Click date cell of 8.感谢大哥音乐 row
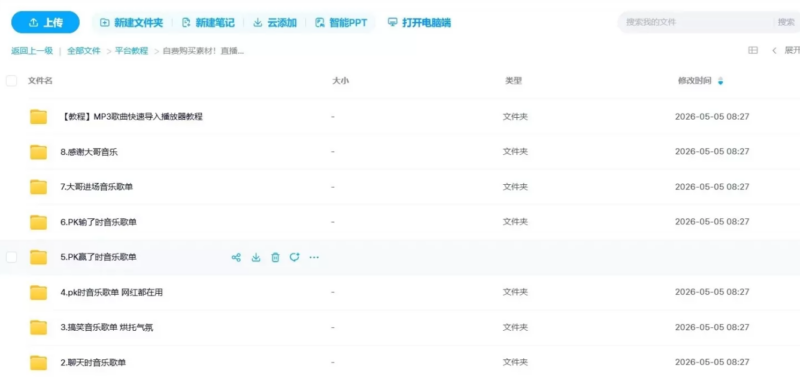This screenshot has width=800, height=378. coord(712,152)
